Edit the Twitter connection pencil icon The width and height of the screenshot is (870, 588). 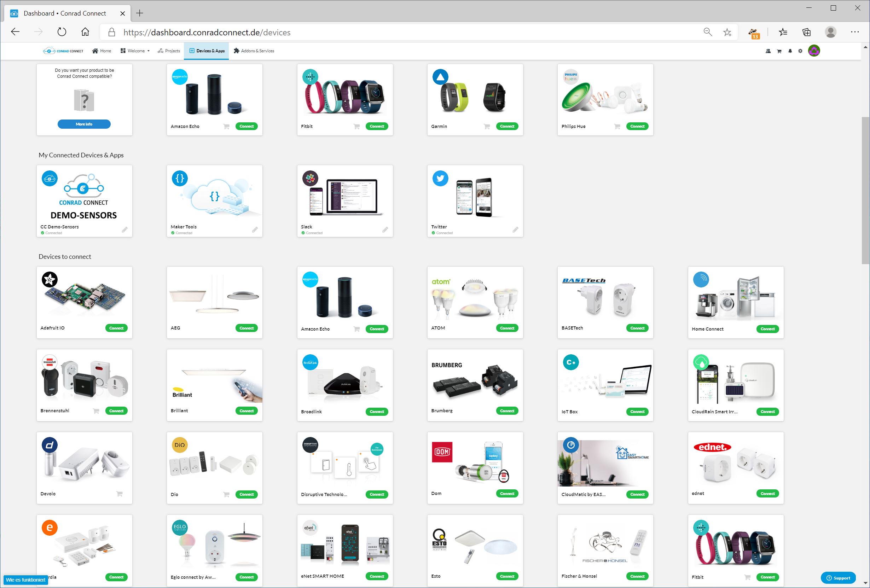click(x=516, y=229)
